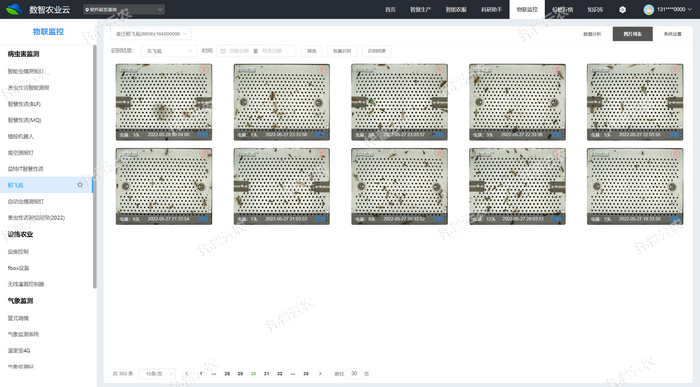Open the 10条/页 page size dropdown

click(157, 374)
